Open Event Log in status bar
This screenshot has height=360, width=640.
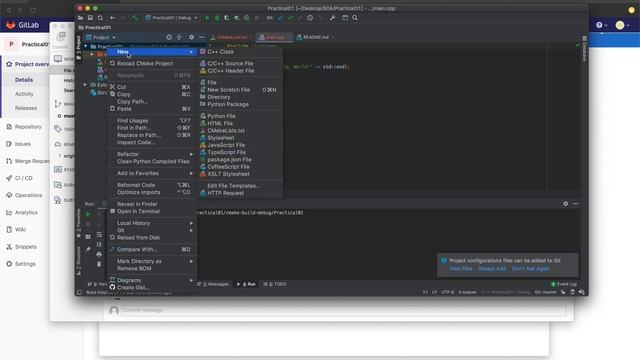[x=564, y=284]
